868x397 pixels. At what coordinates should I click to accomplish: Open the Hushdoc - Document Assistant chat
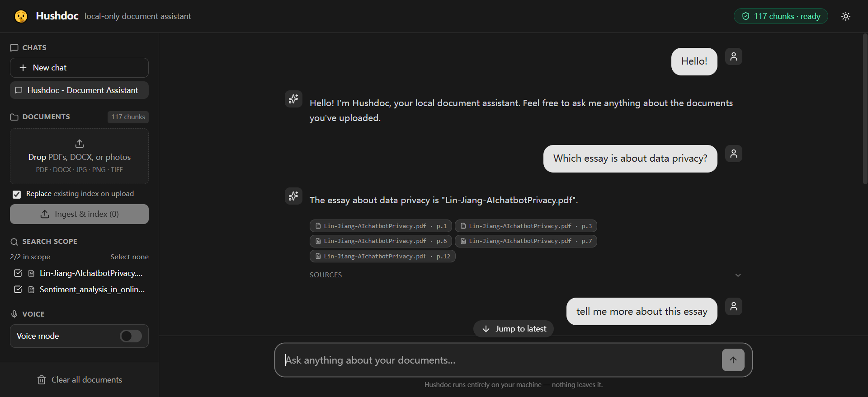tap(79, 90)
